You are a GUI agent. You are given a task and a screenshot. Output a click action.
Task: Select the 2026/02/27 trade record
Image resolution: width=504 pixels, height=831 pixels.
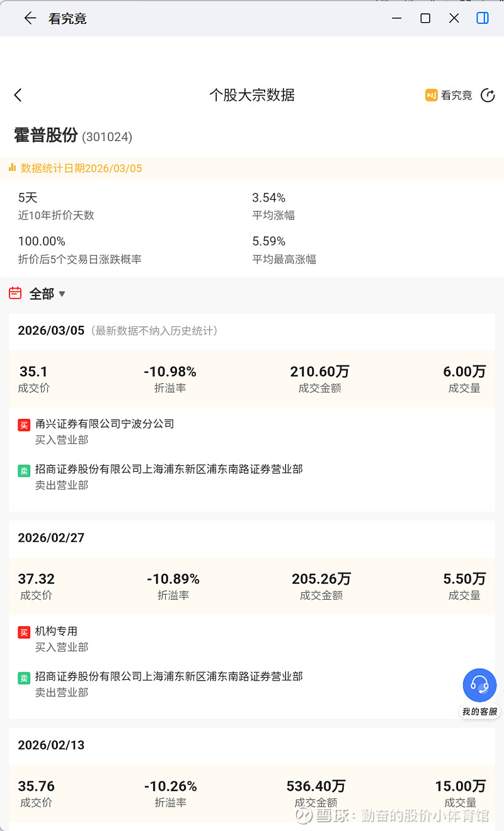point(51,538)
